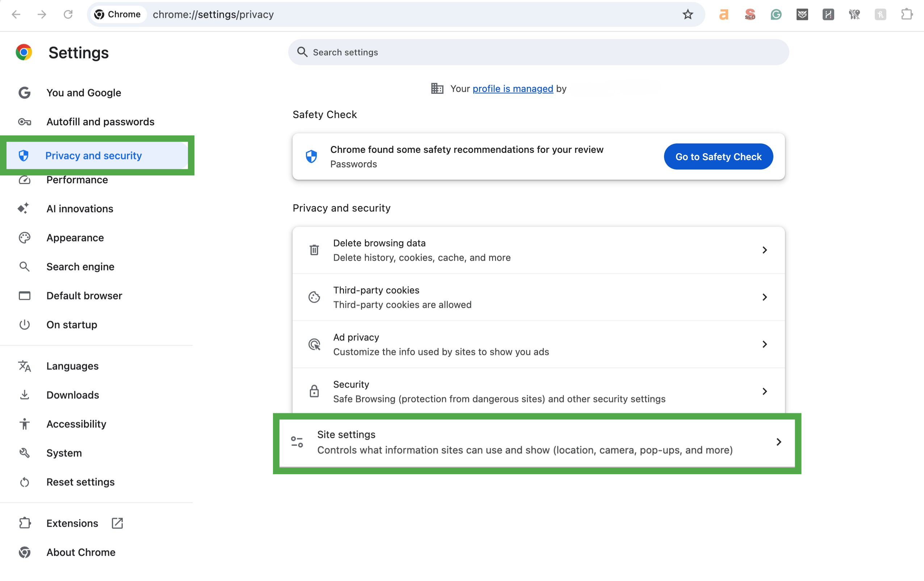
Task: Open Third-party cookies row
Action: click(538, 297)
